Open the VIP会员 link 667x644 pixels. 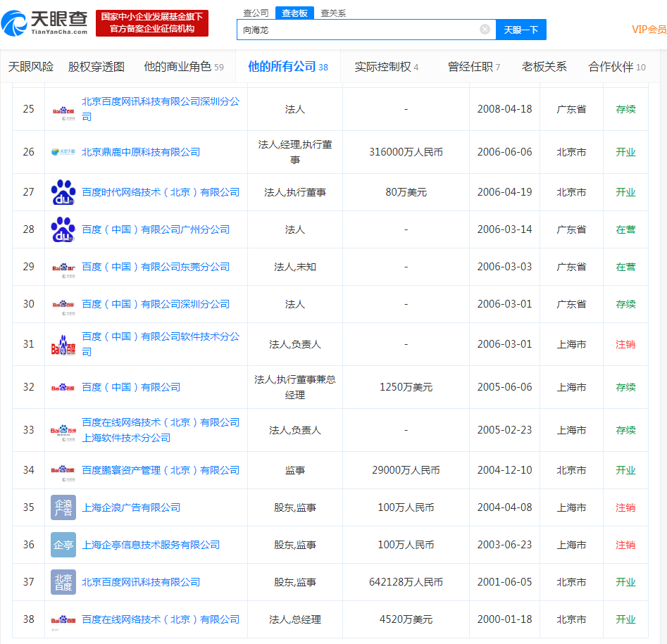point(649,30)
